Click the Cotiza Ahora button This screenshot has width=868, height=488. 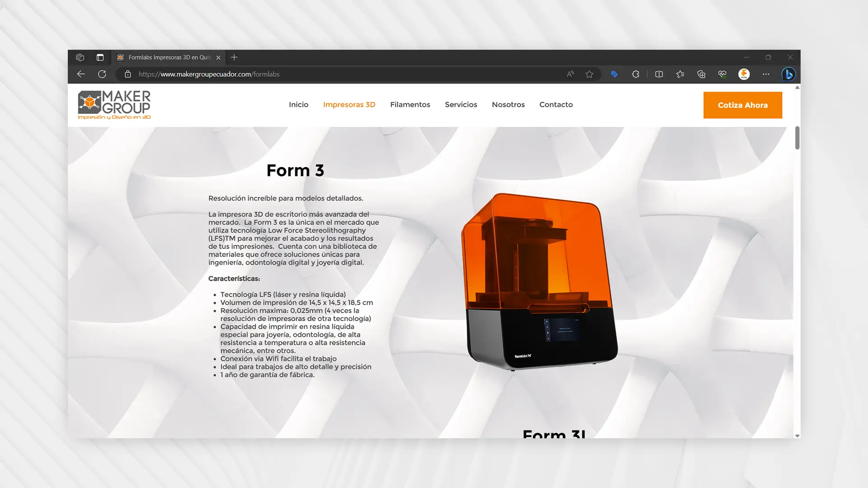coord(742,105)
